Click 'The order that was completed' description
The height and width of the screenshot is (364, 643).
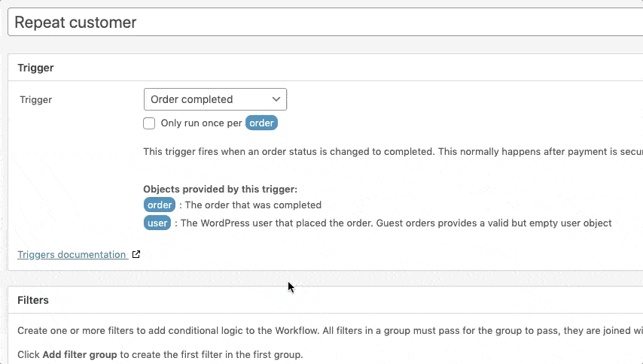[x=253, y=205]
